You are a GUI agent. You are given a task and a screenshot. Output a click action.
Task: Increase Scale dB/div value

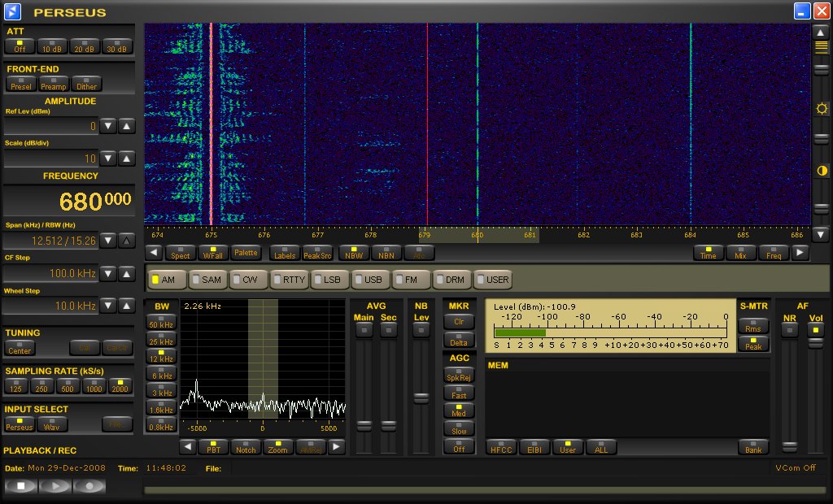point(126,159)
